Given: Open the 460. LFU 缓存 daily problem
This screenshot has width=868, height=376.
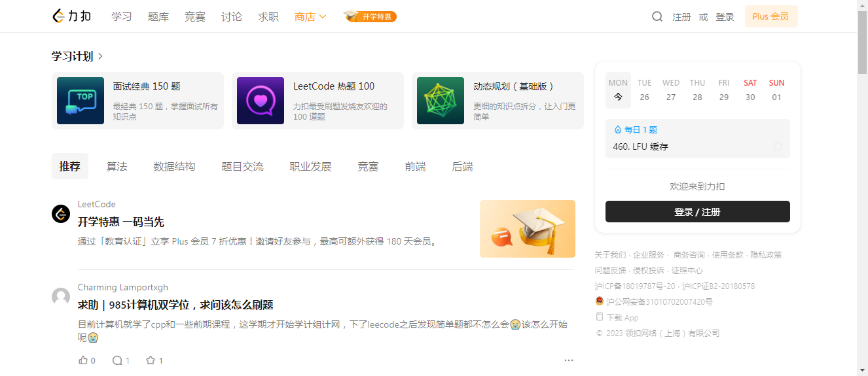Looking at the screenshot, I should [x=641, y=146].
